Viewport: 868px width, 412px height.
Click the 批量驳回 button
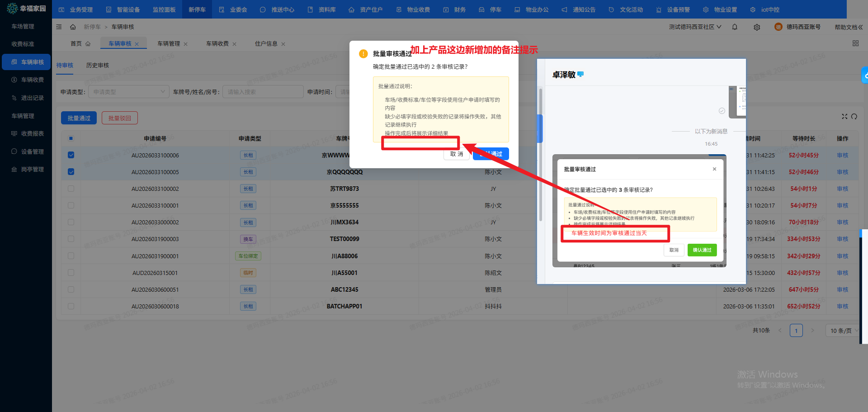tap(119, 118)
